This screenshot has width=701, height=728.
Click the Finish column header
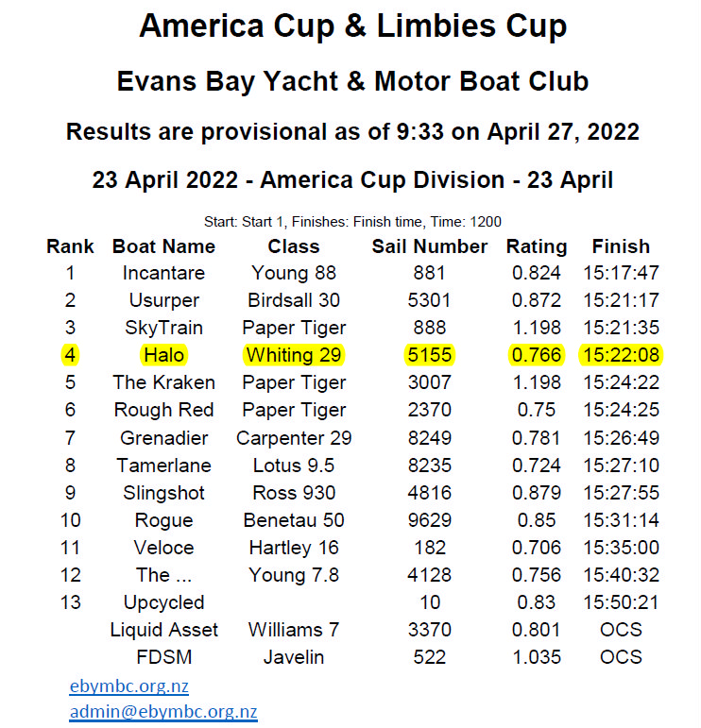pos(621,246)
